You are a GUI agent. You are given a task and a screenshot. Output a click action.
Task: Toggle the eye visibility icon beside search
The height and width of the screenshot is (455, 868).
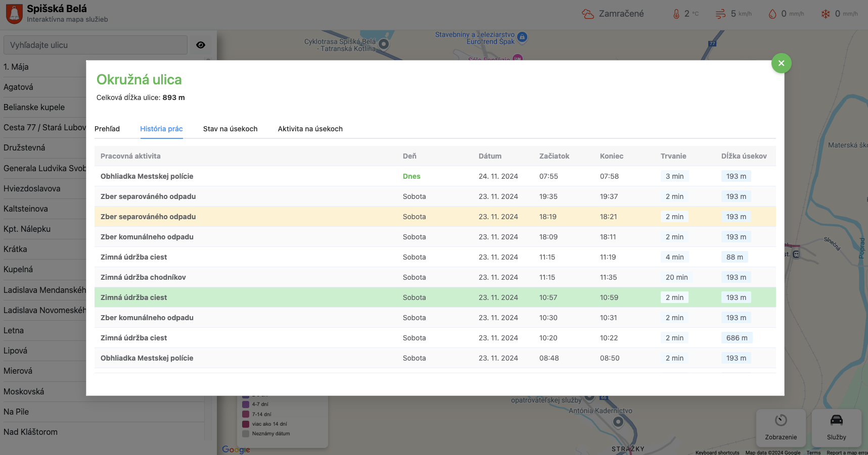tap(201, 45)
